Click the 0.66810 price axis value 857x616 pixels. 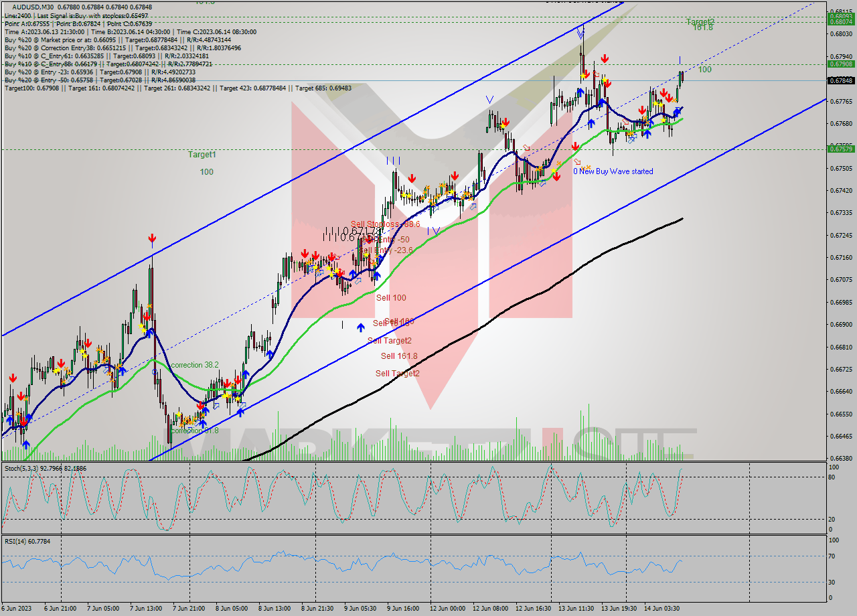click(841, 347)
